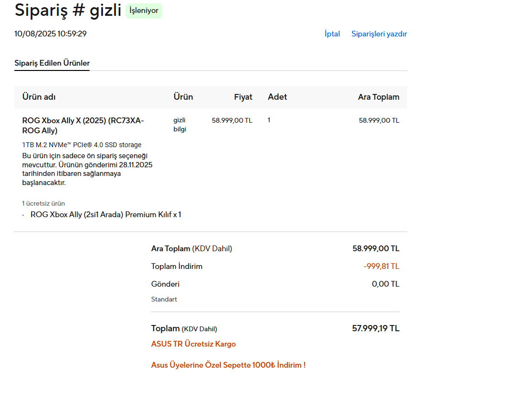Click the Adet column header
The width and height of the screenshot is (532, 395).
[x=277, y=97]
